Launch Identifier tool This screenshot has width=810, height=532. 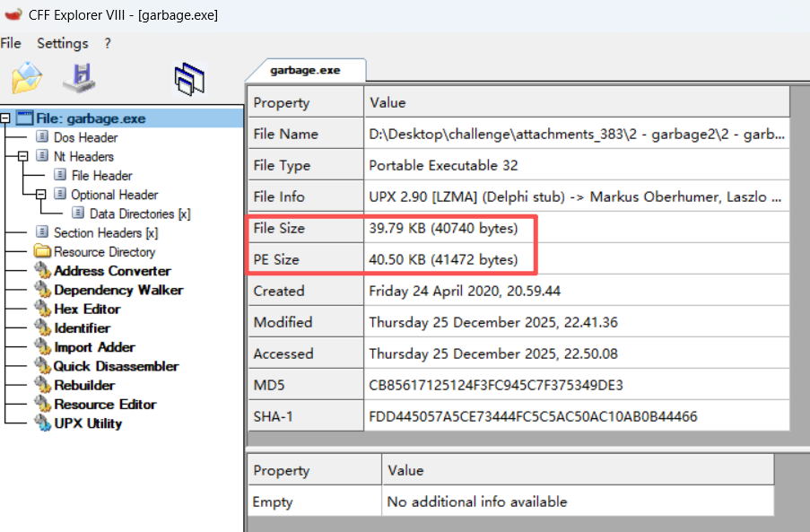click(83, 328)
